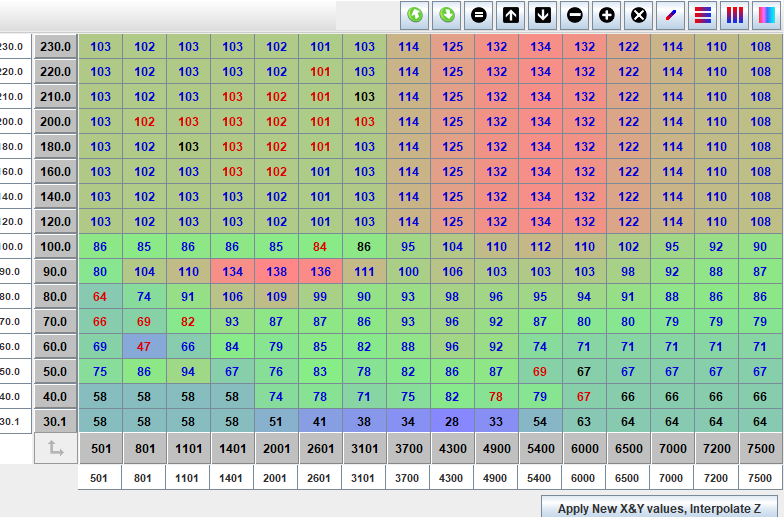Click the color gradient smoothing icon

tap(766, 15)
